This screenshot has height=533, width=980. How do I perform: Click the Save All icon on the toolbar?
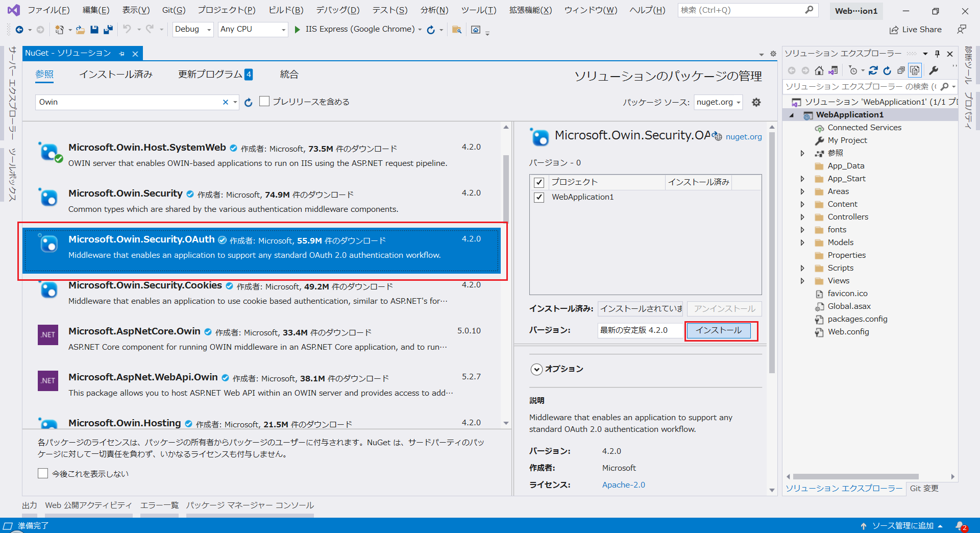[x=108, y=29]
